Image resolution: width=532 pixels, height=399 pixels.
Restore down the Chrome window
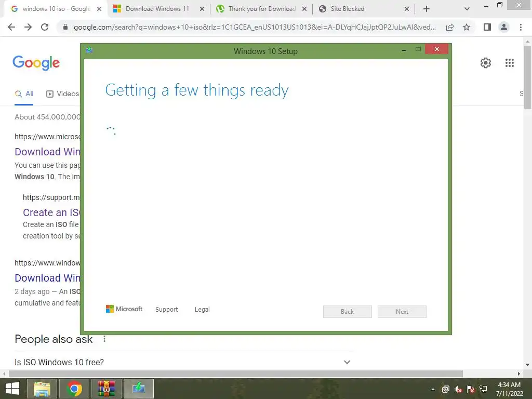pyautogui.click(x=499, y=5)
